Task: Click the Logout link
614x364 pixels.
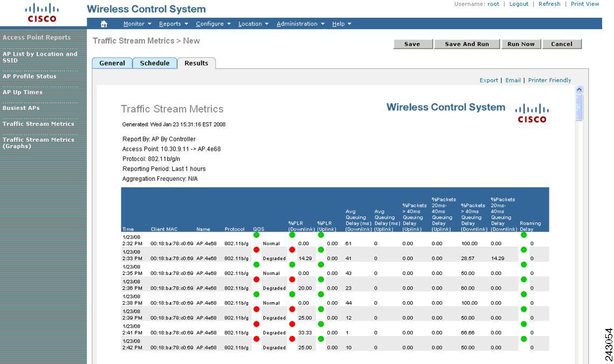Action: [x=519, y=4]
